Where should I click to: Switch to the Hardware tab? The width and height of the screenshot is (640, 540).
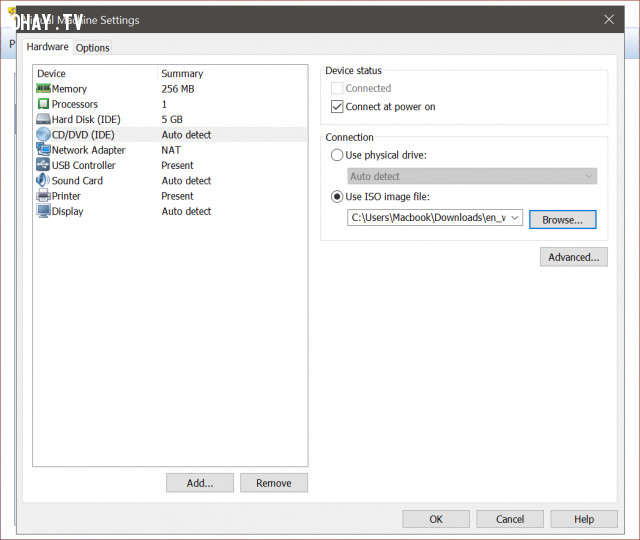(x=47, y=47)
